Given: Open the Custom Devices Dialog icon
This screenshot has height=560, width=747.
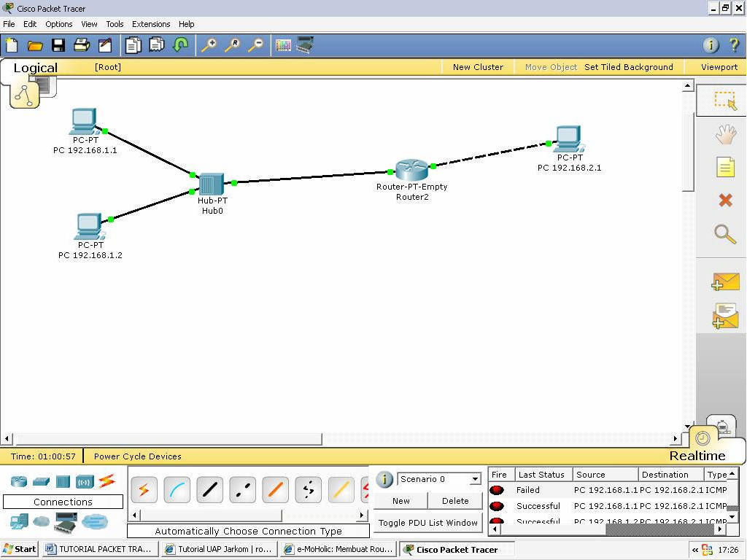Looking at the screenshot, I should (305, 44).
